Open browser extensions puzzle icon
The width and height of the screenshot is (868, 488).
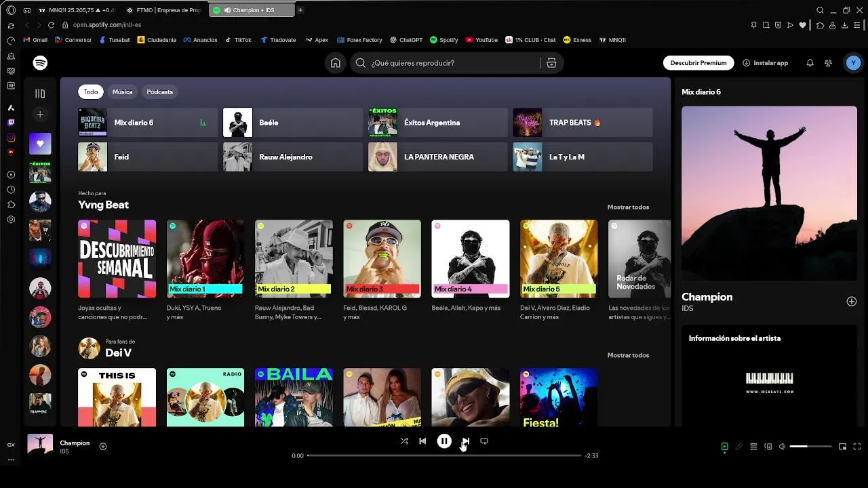(x=820, y=25)
